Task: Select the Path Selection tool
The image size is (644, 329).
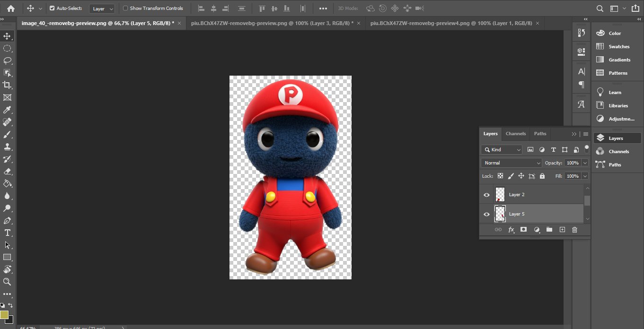Action: click(7, 245)
